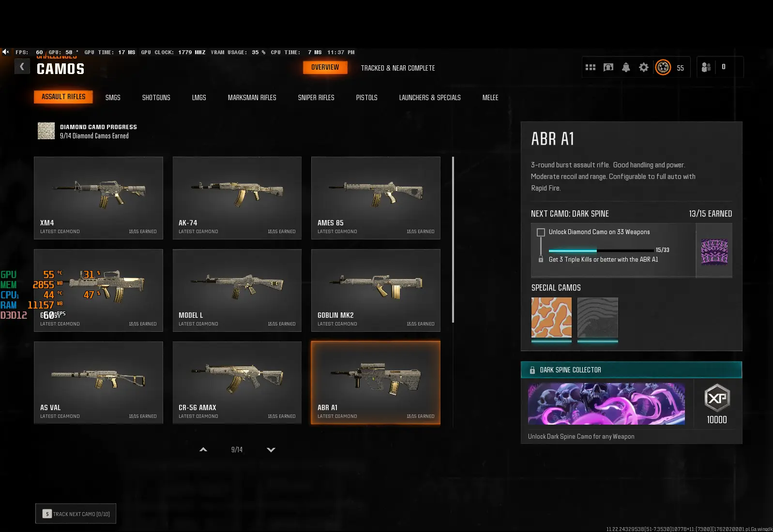Click the 'ABR A1' title in details panel
This screenshot has height=532, width=773.
[x=552, y=139]
